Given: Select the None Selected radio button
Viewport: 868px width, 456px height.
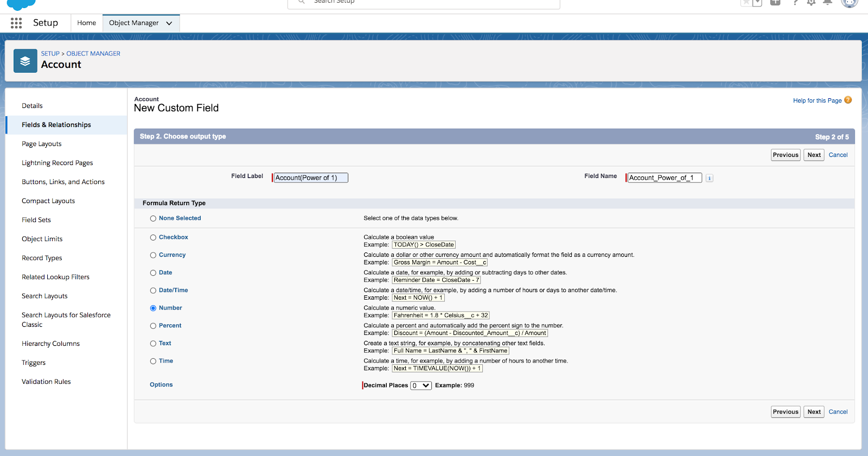Looking at the screenshot, I should point(153,219).
